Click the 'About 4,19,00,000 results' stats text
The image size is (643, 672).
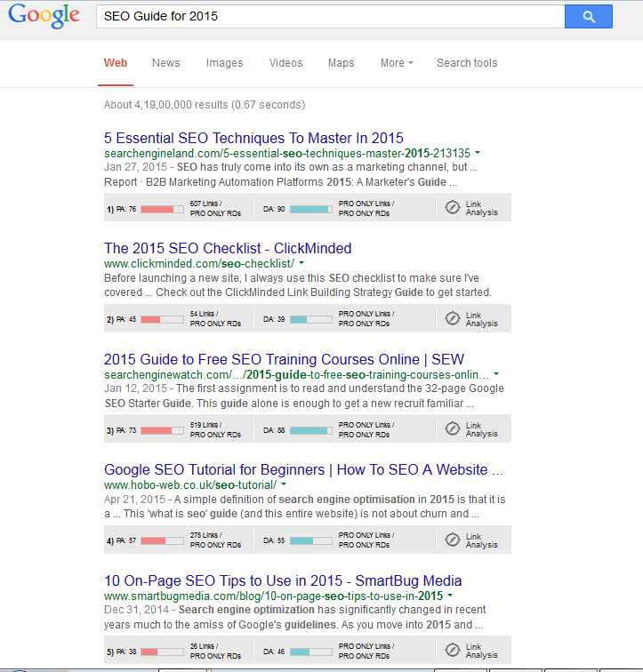(x=204, y=105)
